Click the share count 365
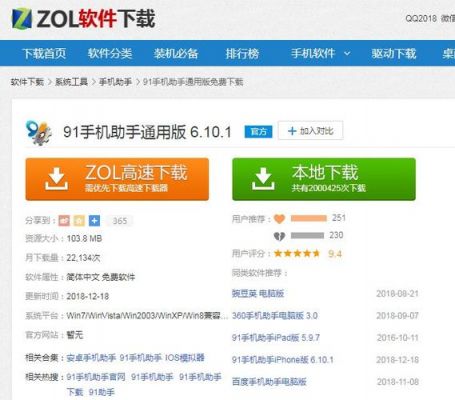Screen dimensions: 455x400 120,221
